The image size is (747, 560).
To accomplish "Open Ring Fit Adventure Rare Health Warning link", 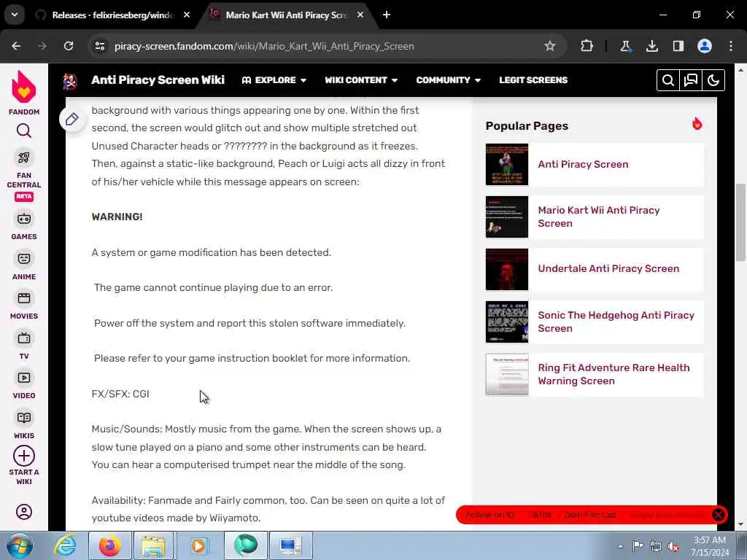I will pyautogui.click(x=614, y=374).
